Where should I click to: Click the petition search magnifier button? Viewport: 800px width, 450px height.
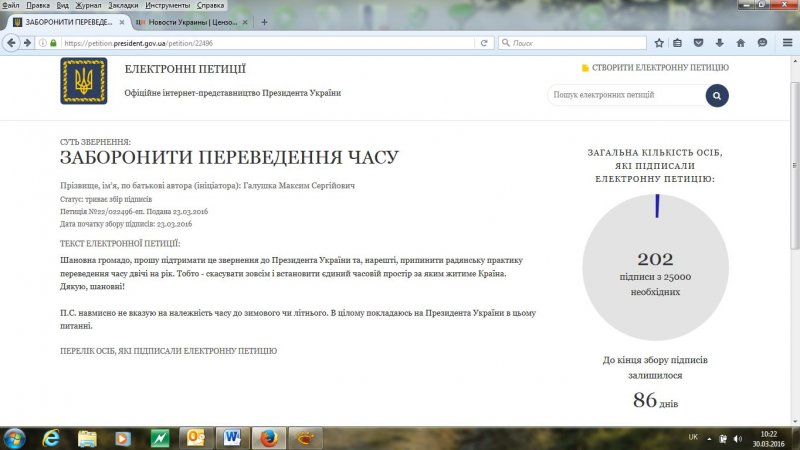point(717,95)
